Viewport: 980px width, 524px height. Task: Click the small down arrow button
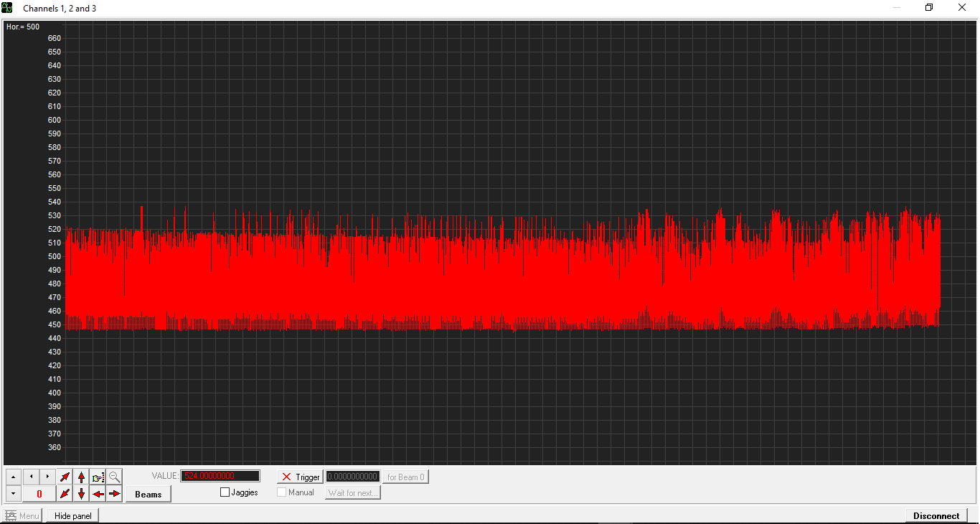pos(14,494)
